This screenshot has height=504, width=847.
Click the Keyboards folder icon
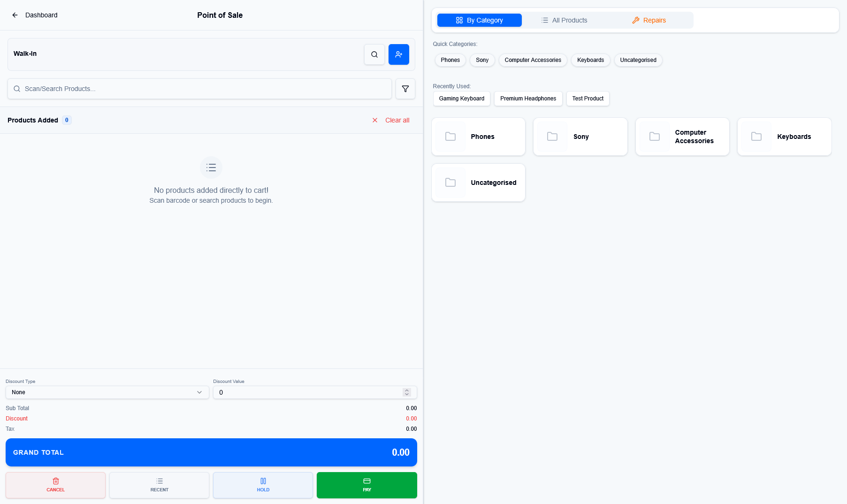756,137
